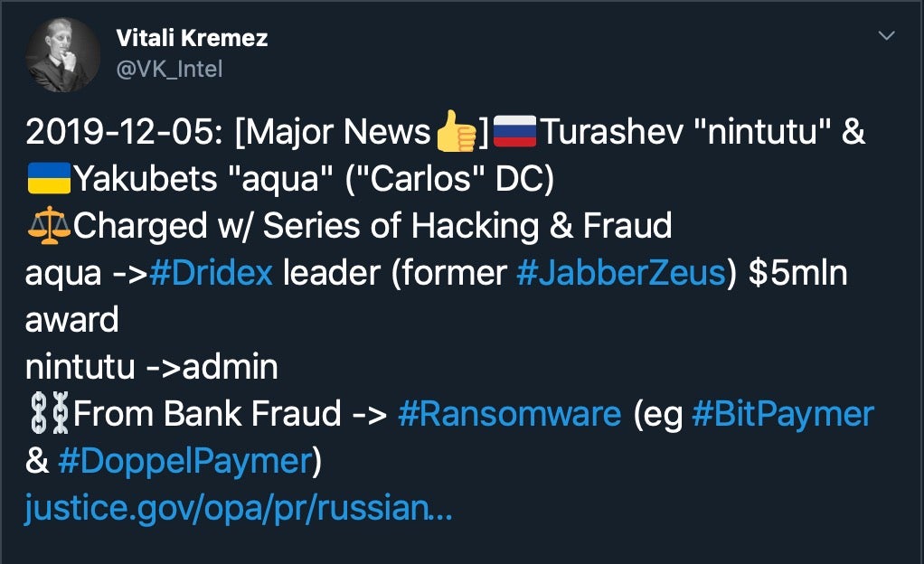
Task: Click the "From Bank Fraud" text
Action: [207, 415]
